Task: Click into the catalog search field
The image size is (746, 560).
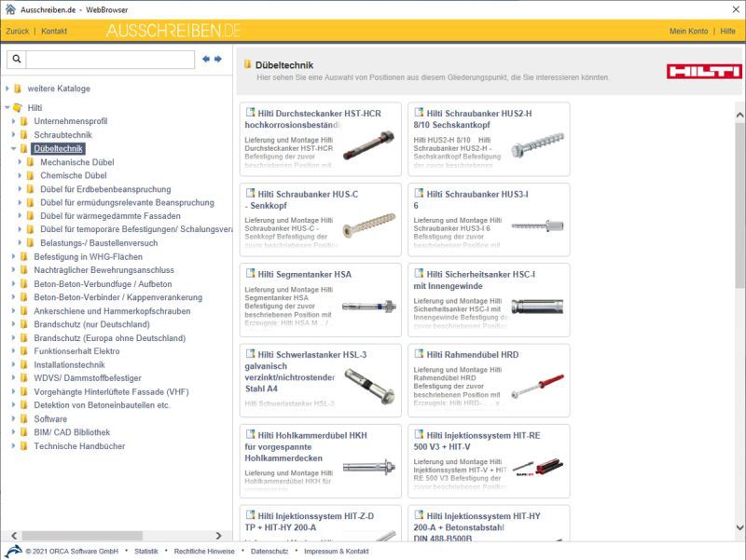Action: [110, 59]
